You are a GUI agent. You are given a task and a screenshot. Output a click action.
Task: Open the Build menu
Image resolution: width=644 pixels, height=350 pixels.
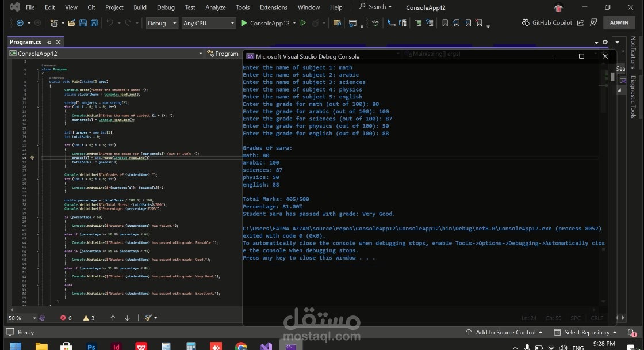click(140, 7)
